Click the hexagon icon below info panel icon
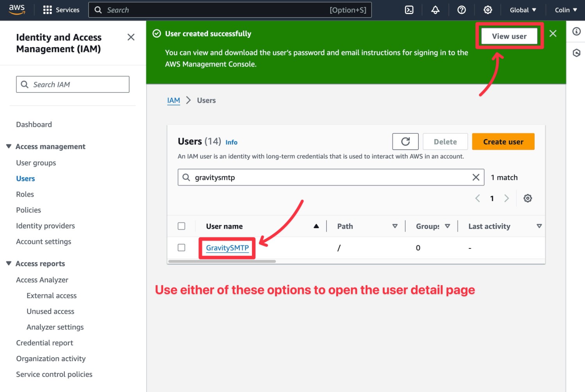 pos(576,53)
